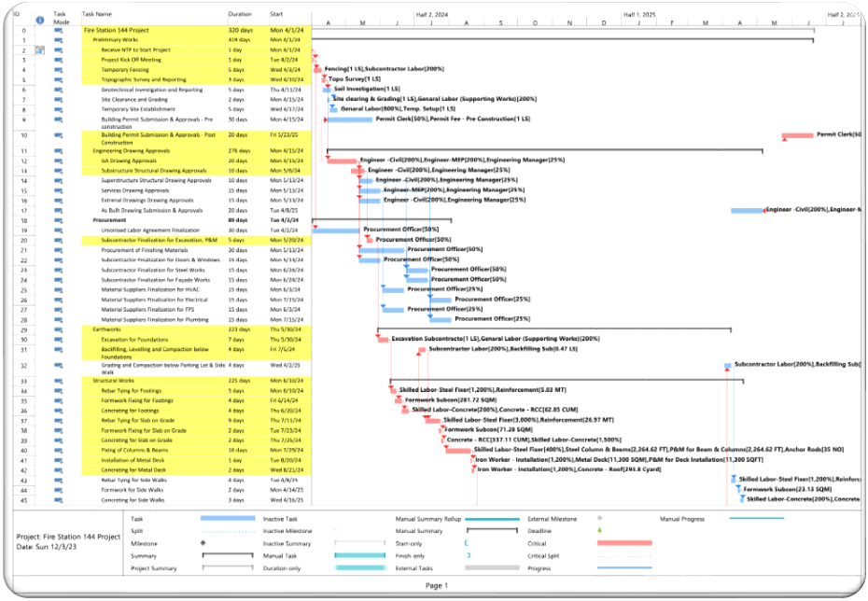Click task mode icon for Procurement summary row
The height and width of the screenshot is (601, 868).
(59, 220)
